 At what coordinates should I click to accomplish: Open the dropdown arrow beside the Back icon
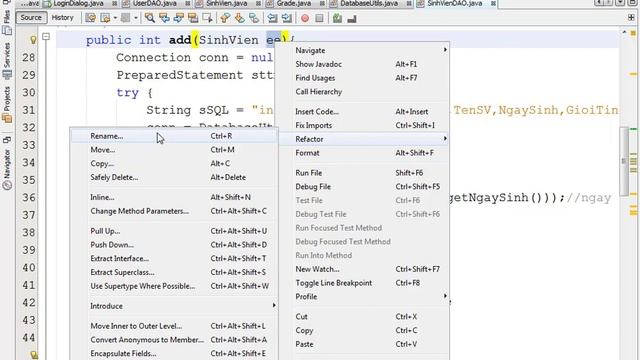tap(115, 18)
